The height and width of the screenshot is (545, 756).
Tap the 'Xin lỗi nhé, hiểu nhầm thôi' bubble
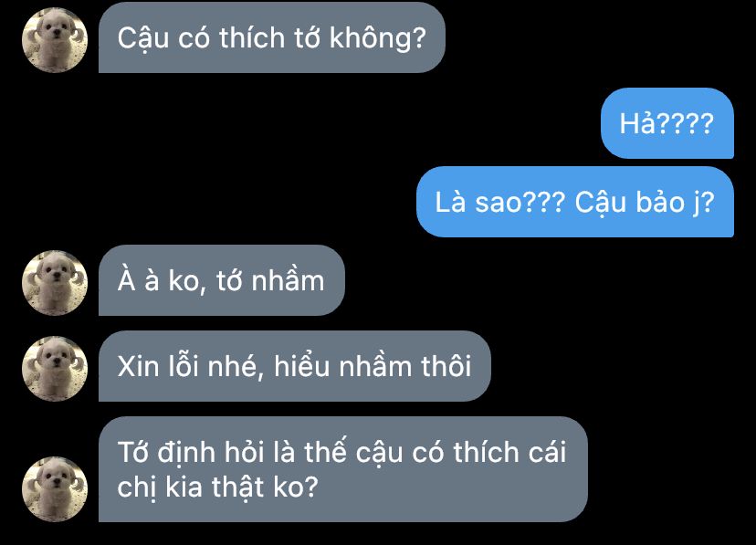tap(295, 366)
